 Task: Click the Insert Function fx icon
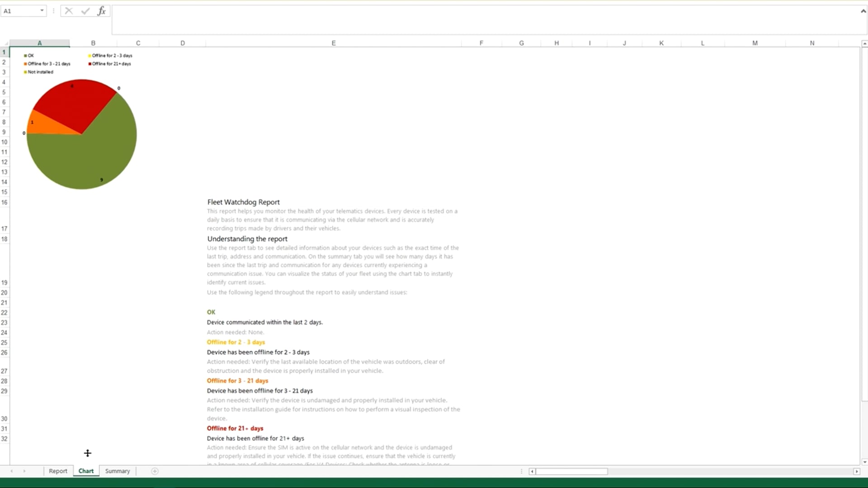click(102, 11)
